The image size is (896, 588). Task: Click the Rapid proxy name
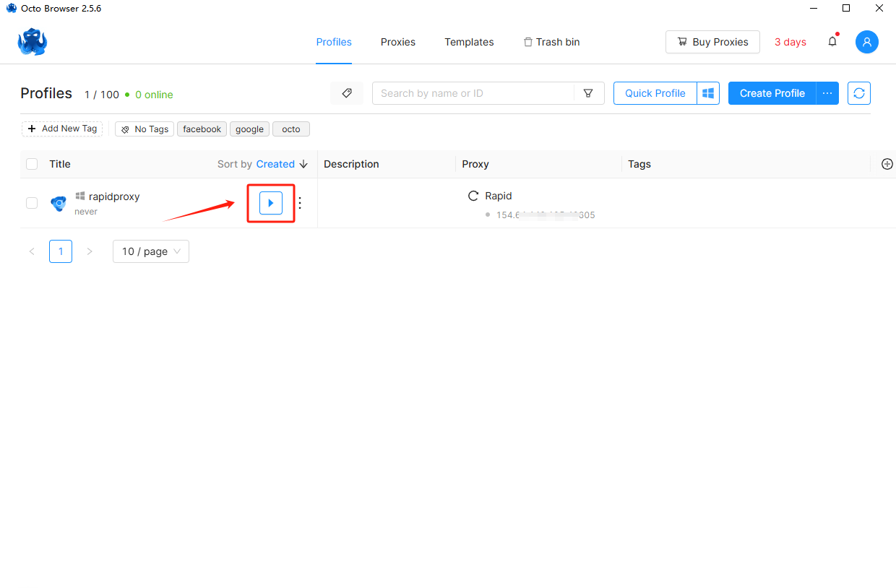click(499, 196)
